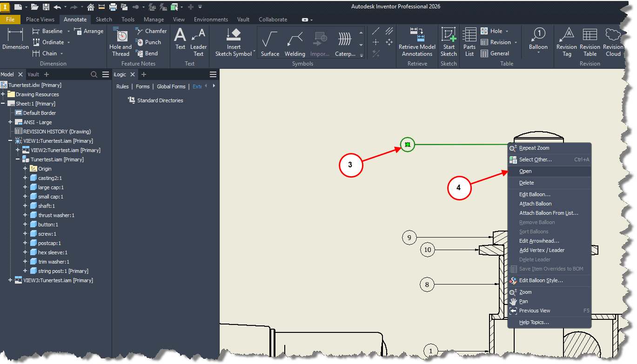Open the Ordinate dropdown arrow

tap(68, 42)
